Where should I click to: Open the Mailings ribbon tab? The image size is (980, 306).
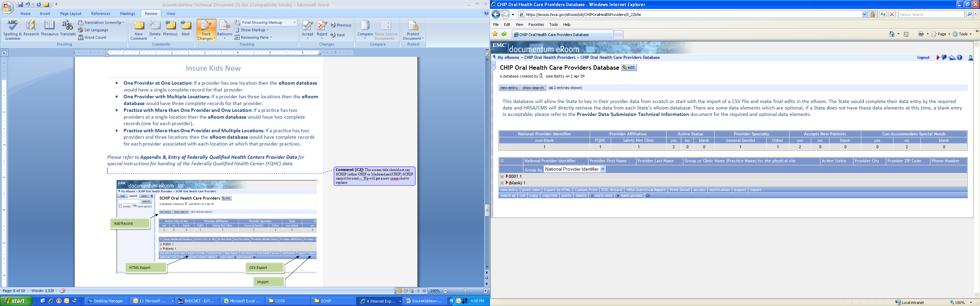128,14
